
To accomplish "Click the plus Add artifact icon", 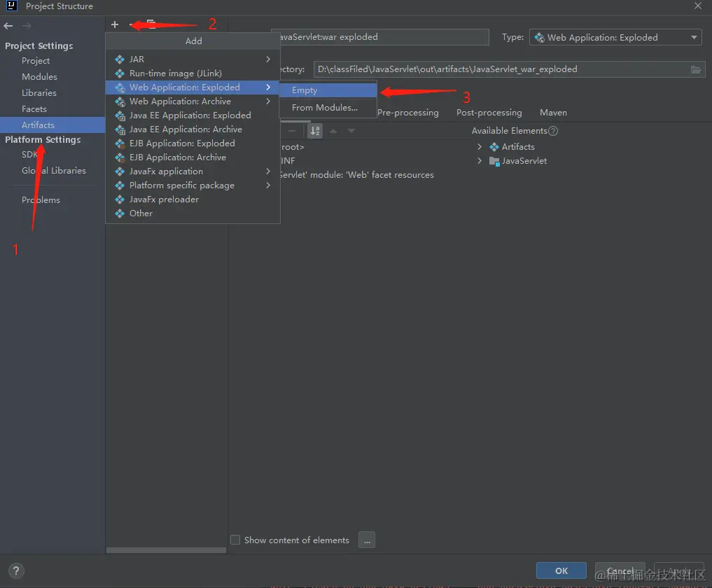I will (x=115, y=24).
